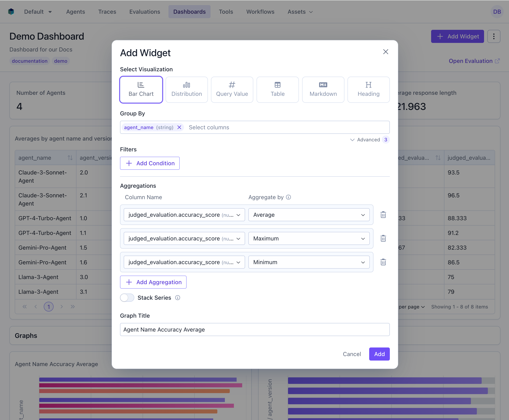The height and width of the screenshot is (420, 509).
Task: Open the Default workspace dropdown
Action: [x=38, y=11]
